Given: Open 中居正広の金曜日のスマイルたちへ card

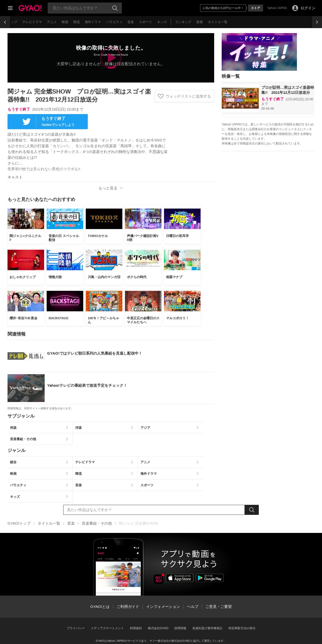Looking at the screenshot, I should tap(143, 307).
